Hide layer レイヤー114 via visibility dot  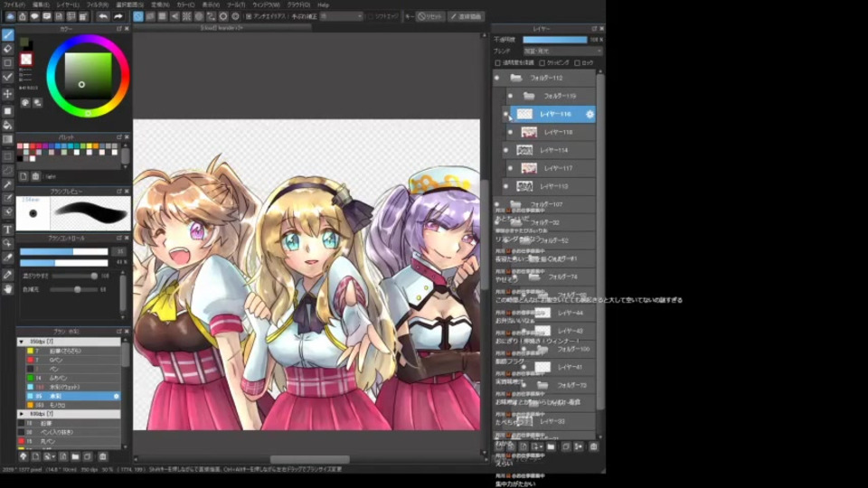pos(505,150)
